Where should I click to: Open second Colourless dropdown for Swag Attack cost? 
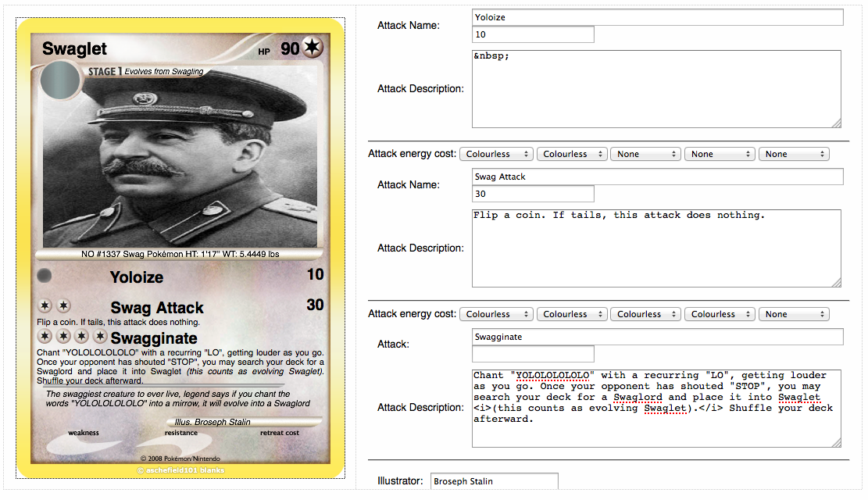(x=572, y=314)
